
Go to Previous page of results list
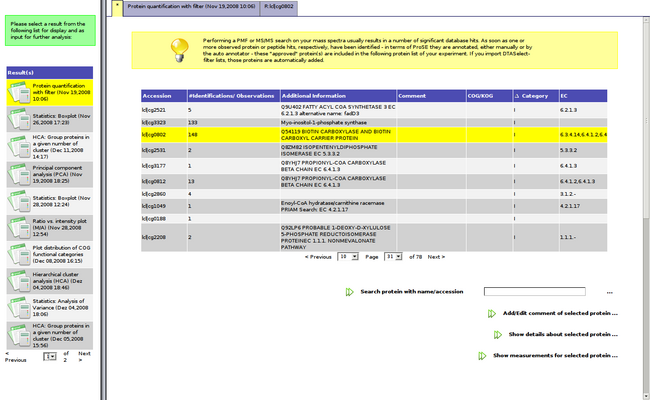point(15,357)
